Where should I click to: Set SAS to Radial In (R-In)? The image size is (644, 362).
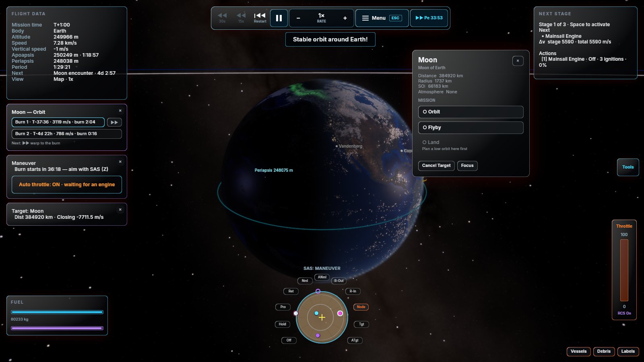coord(353,291)
